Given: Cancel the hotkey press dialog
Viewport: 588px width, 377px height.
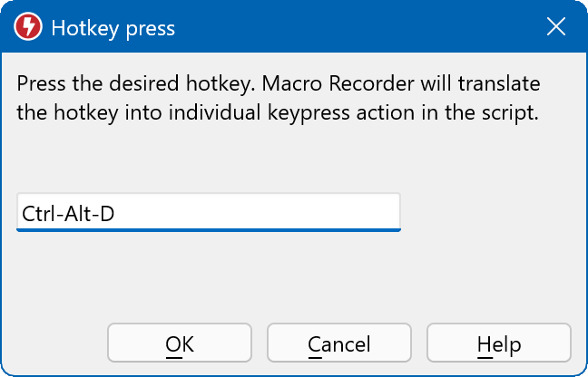Looking at the screenshot, I should [x=338, y=344].
